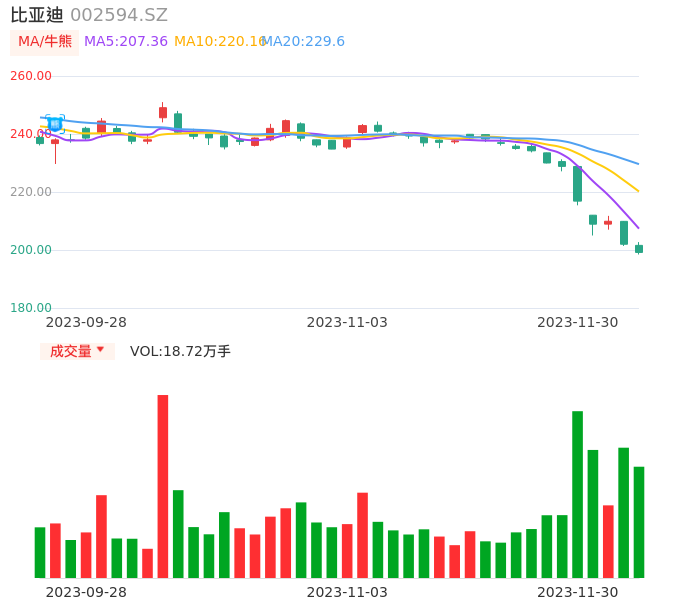Toggle the MA10 legend label
The height and width of the screenshot is (606, 686).
220,42
